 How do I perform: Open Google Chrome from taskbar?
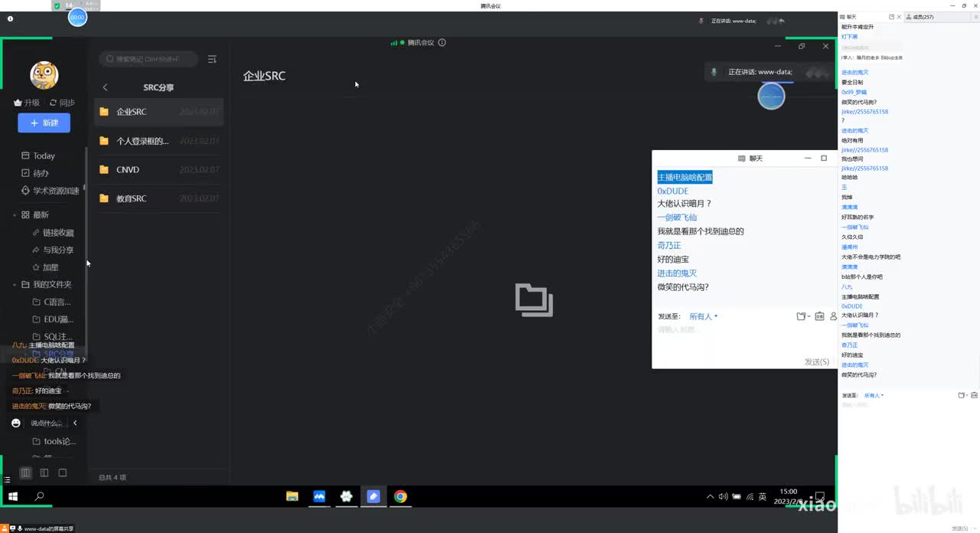click(x=400, y=496)
